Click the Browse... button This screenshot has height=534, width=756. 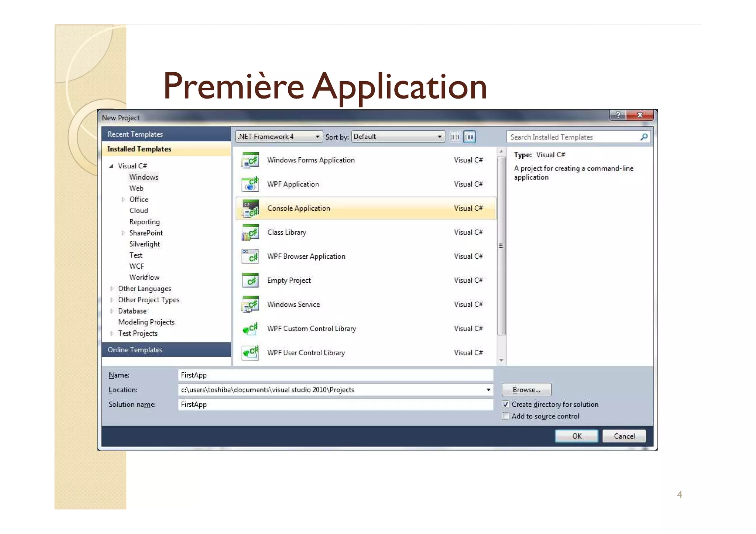pyautogui.click(x=526, y=390)
